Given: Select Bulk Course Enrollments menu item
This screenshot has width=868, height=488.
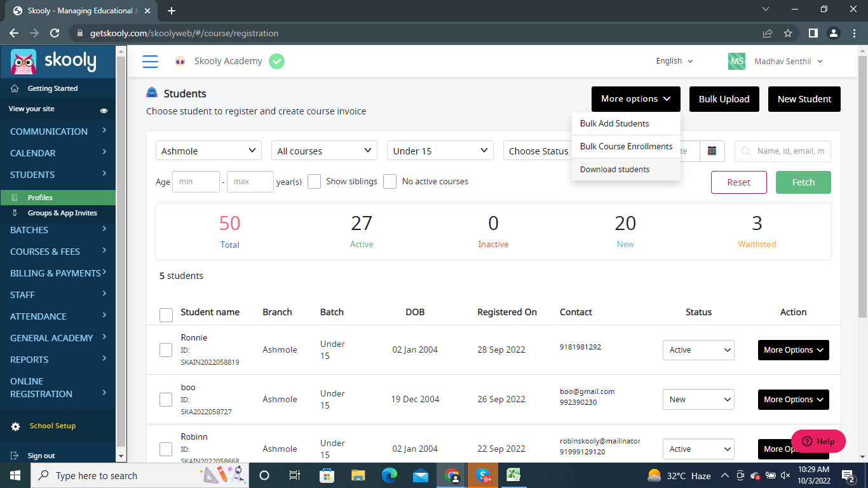Looking at the screenshot, I should click(626, 147).
